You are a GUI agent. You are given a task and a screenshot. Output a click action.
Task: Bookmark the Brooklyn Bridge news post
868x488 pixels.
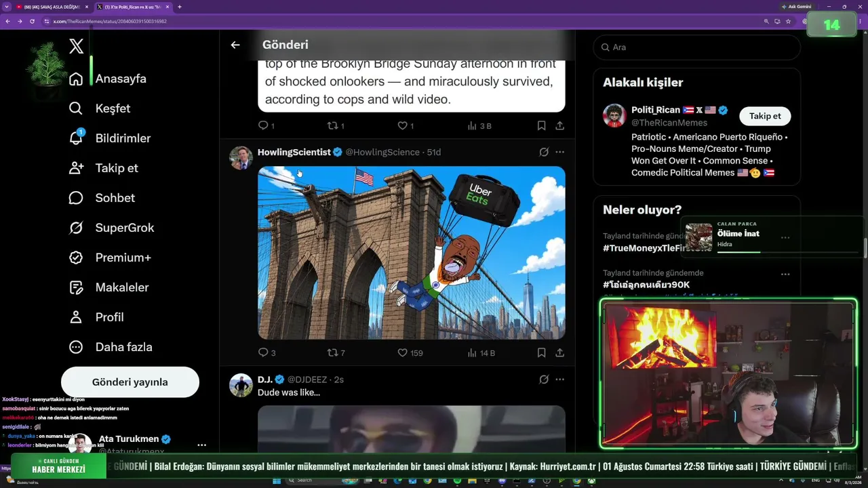pos(541,125)
